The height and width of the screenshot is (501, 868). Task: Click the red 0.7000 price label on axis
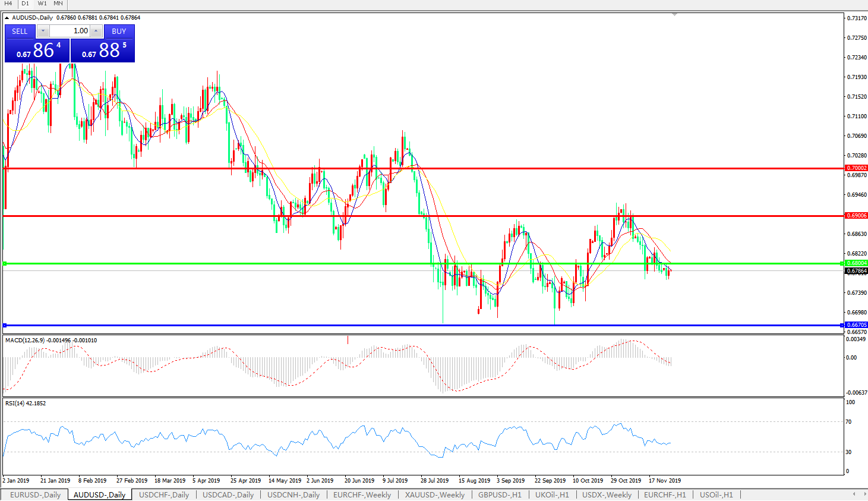(x=856, y=168)
